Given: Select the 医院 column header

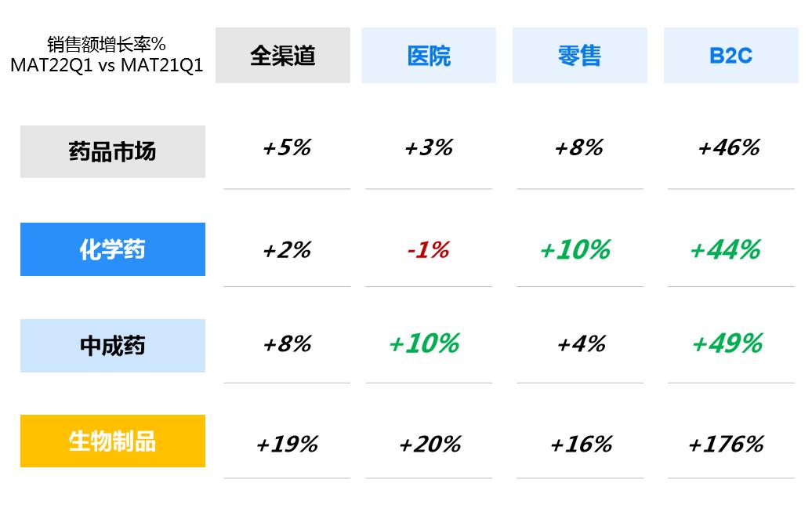Looking at the screenshot, I should click(x=429, y=56).
